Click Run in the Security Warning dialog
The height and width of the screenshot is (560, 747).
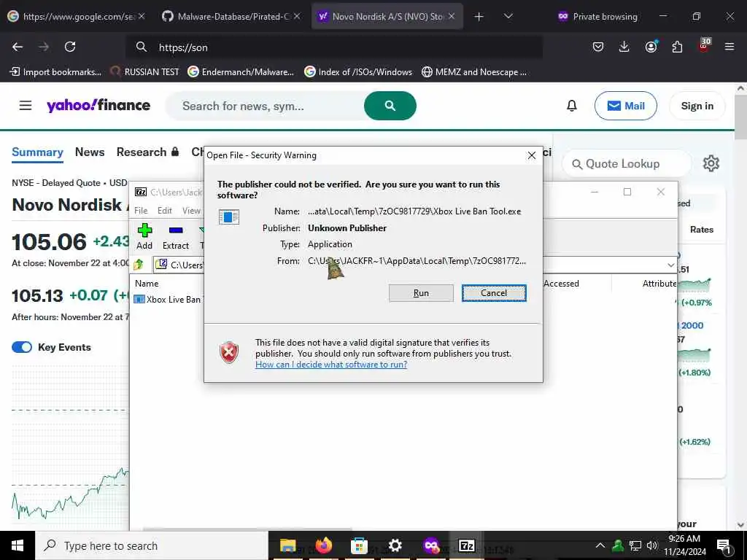(x=421, y=293)
